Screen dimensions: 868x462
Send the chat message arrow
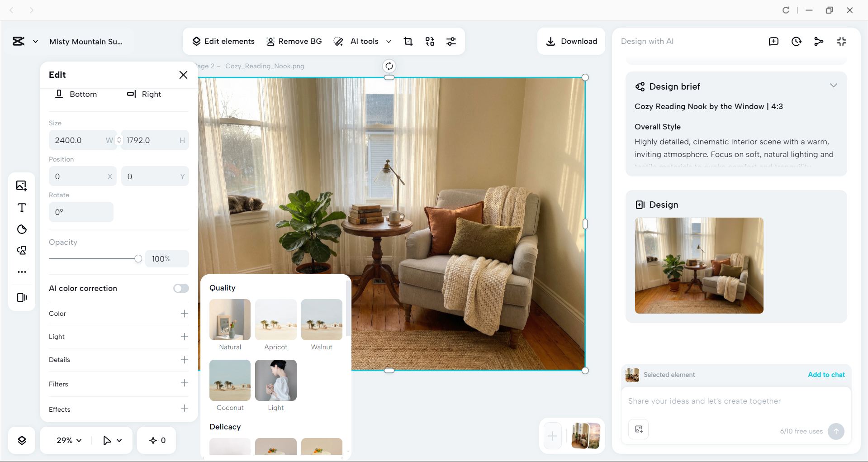[x=836, y=431]
